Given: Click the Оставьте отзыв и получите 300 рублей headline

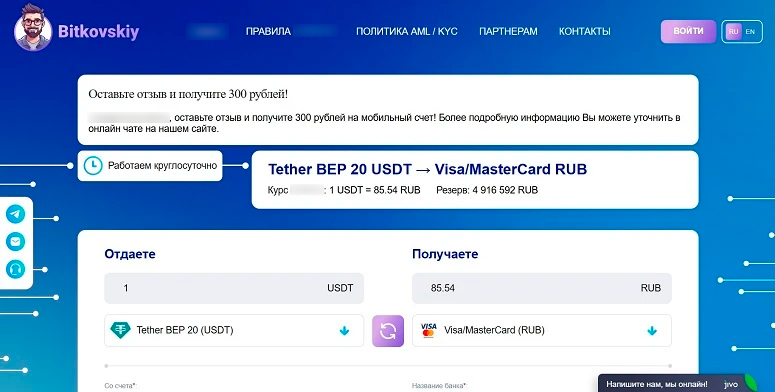Looking at the screenshot, I should (188, 94).
